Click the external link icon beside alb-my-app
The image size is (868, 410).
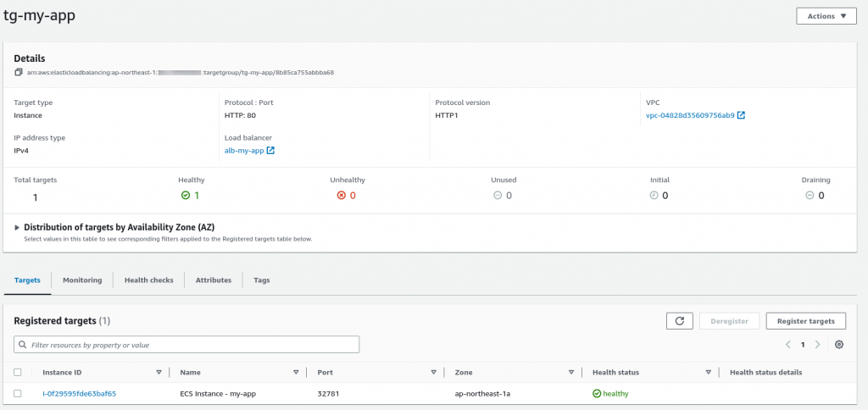point(270,151)
